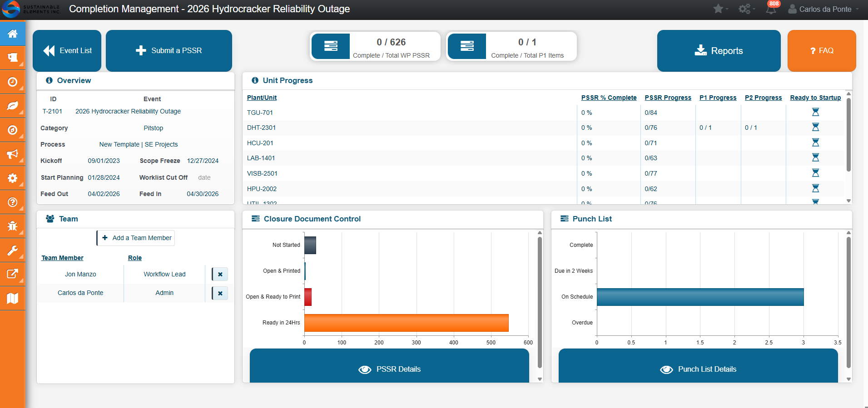The height and width of the screenshot is (408, 868).
Task: Click the P1 Items list icon tile
Action: pos(467,46)
